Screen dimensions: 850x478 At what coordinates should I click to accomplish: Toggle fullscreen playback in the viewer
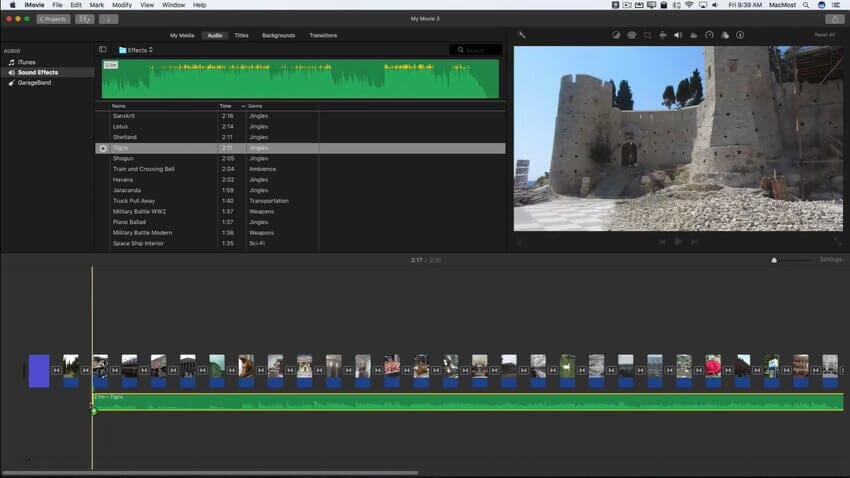[838, 241]
